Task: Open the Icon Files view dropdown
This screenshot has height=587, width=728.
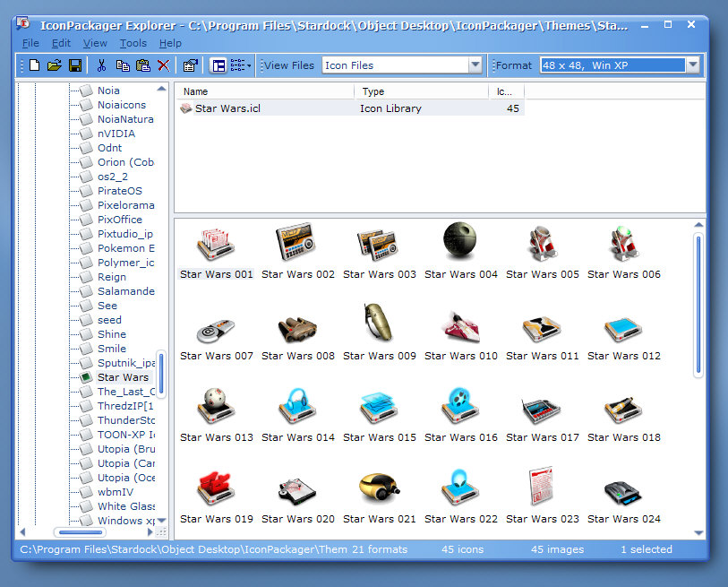Action: [476, 65]
